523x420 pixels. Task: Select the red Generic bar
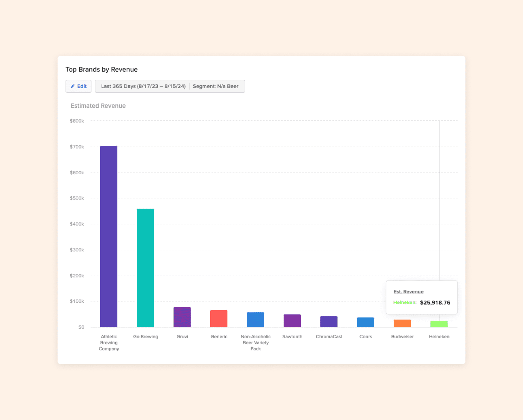click(x=219, y=319)
